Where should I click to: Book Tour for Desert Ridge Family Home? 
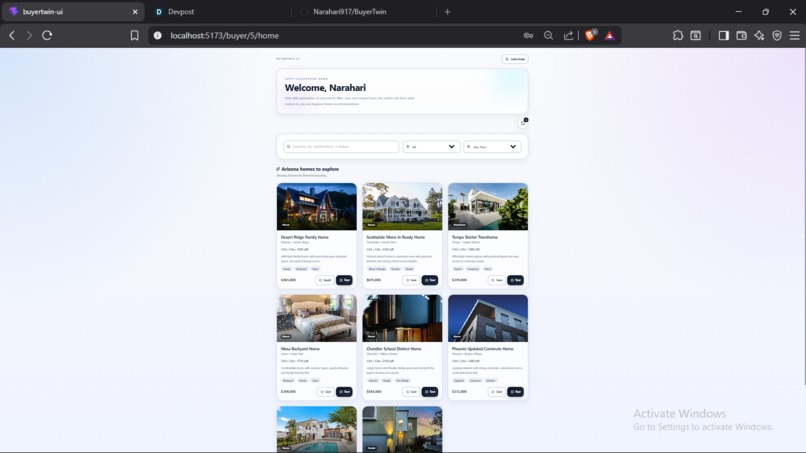click(344, 280)
